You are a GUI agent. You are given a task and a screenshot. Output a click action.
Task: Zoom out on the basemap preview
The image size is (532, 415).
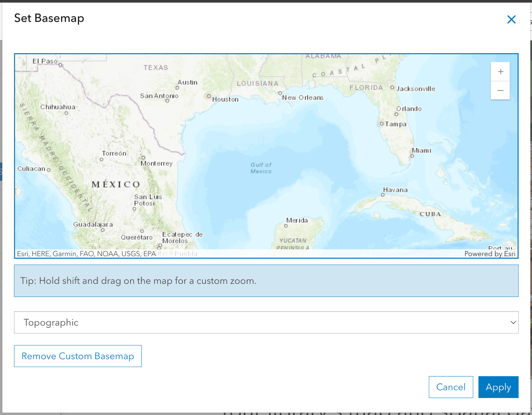click(500, 90)
